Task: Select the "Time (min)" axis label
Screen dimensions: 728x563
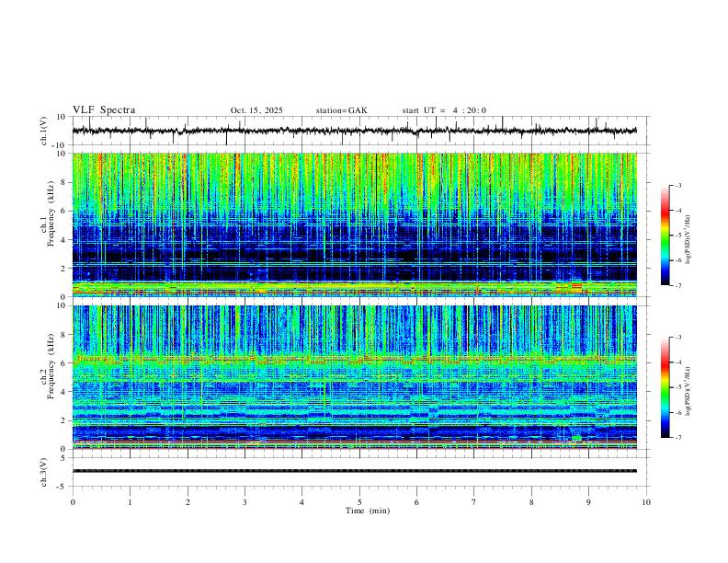Action: [x=368, y=511]
